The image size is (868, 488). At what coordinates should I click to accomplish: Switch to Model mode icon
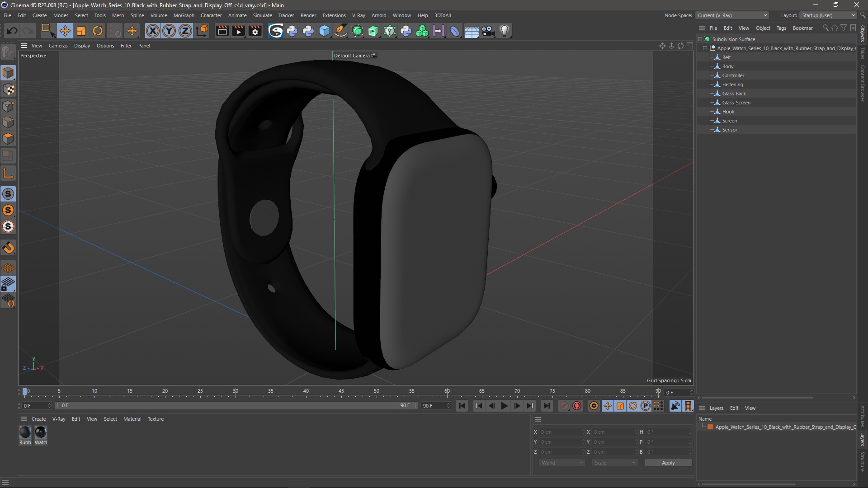(x=8, y=73)
